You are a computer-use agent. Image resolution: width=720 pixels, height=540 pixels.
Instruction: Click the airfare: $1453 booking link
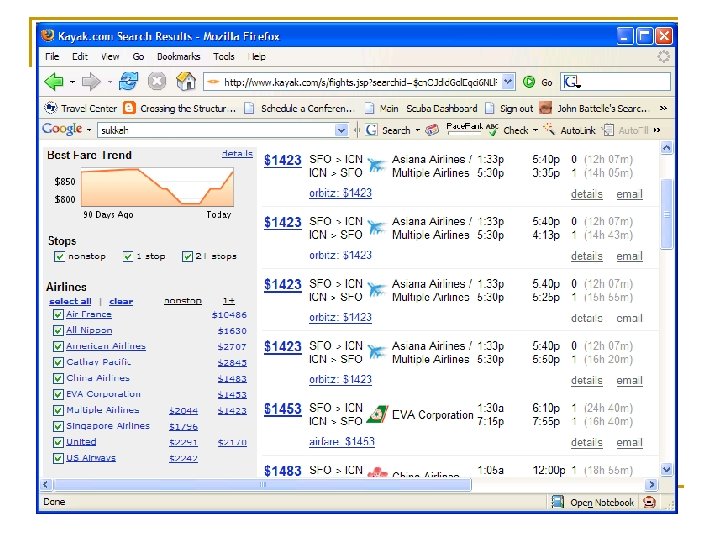pos(342,442)
